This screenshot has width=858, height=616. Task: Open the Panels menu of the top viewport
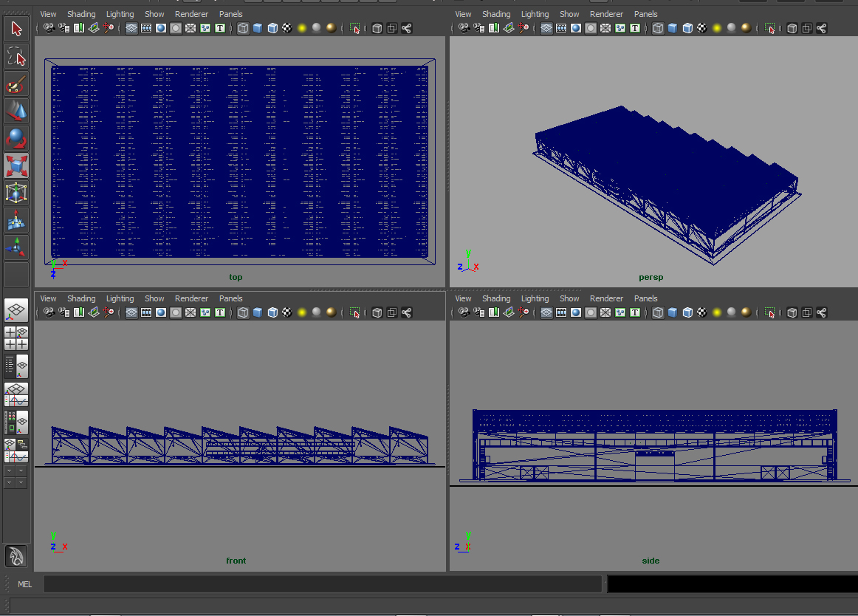(231, 13)
